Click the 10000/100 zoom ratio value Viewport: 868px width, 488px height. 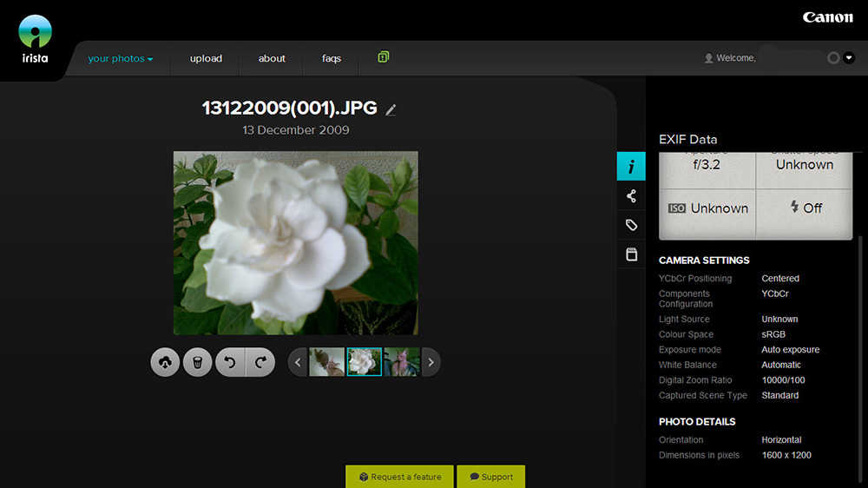[x=783, y=380]
